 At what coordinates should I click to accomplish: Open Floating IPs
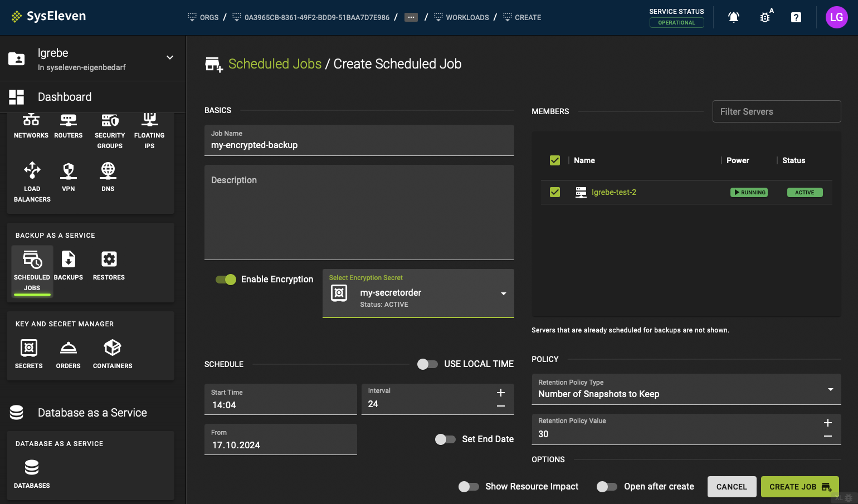point(149,132)
